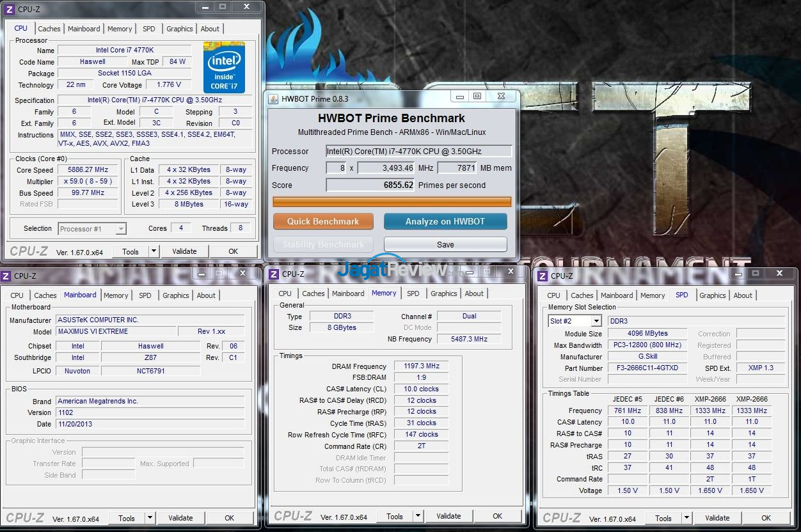Click Validate in the CPU-Z Memory window

pos(448,516)
